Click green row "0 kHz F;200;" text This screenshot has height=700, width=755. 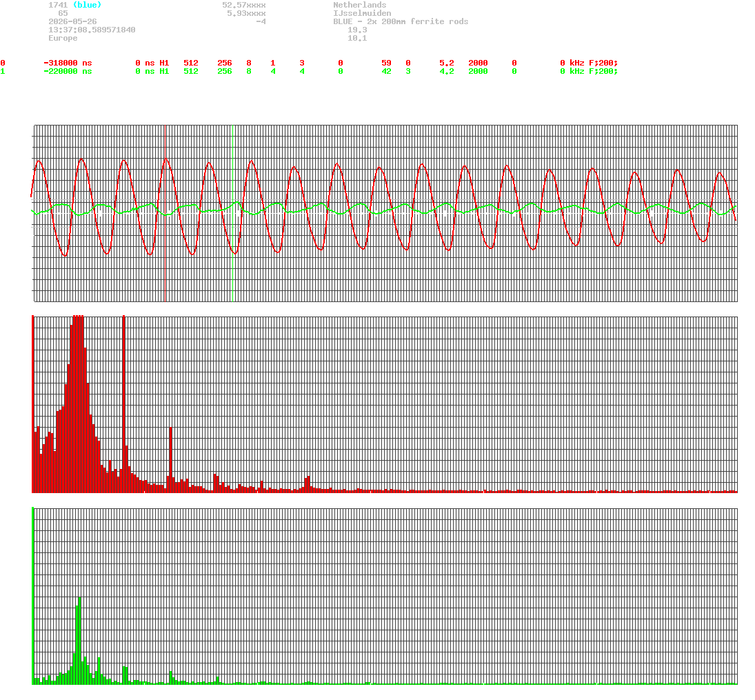pos(588,71)
